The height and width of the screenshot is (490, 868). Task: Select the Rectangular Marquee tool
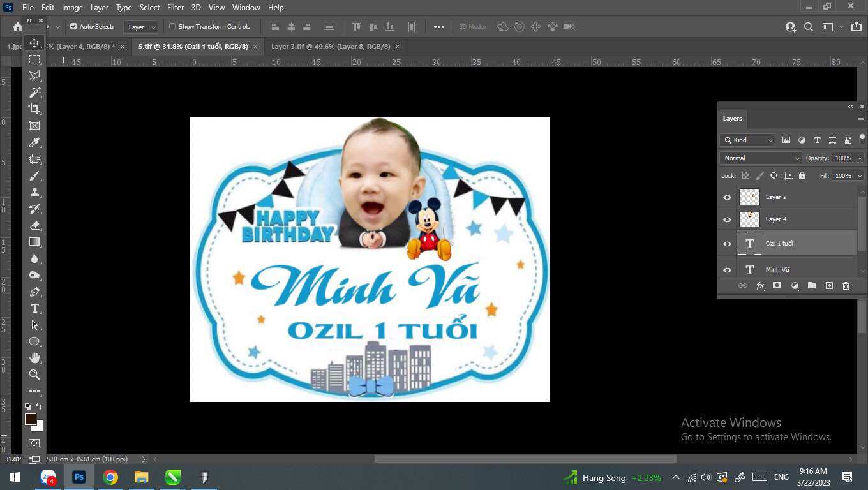click(x=34, y=59)
